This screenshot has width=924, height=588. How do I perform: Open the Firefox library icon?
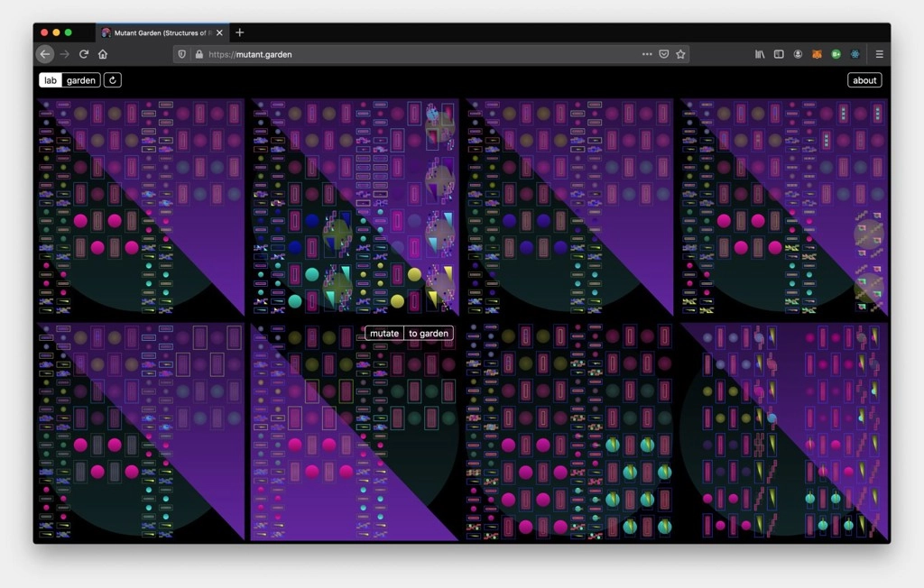[760, 54]
